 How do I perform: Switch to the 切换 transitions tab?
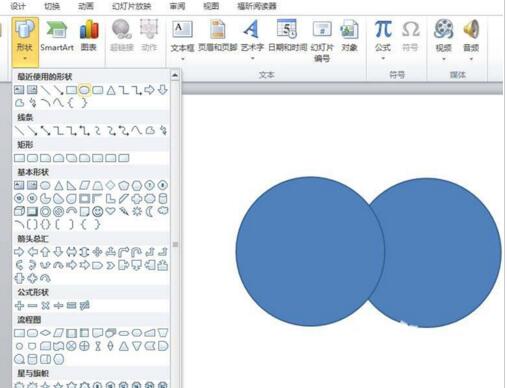coord(52,6)
